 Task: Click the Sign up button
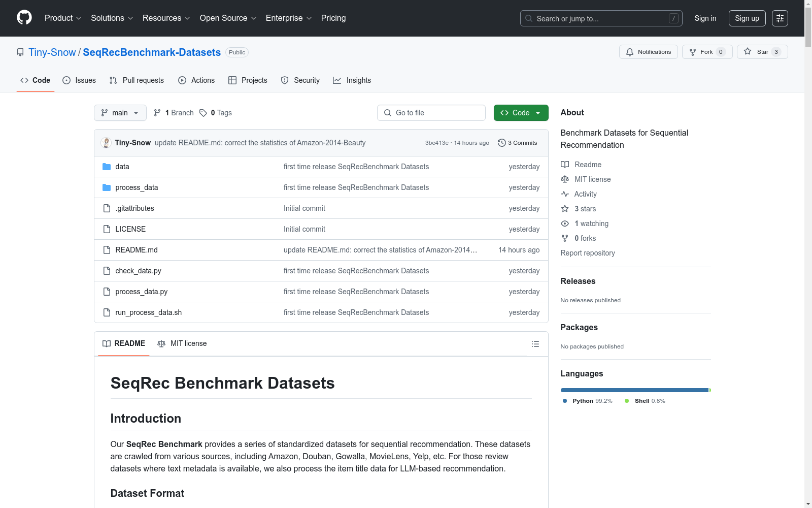tap(747, 18)
